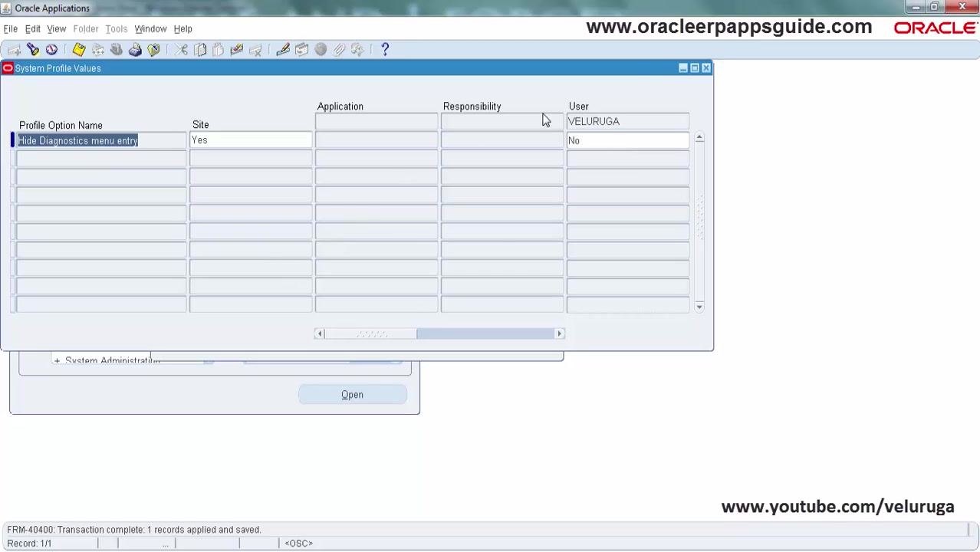Select the 'Hide Diagnostics menu entry' profile field
The height and width of the screenshot is (552, 980).
[x=101, y=140]
